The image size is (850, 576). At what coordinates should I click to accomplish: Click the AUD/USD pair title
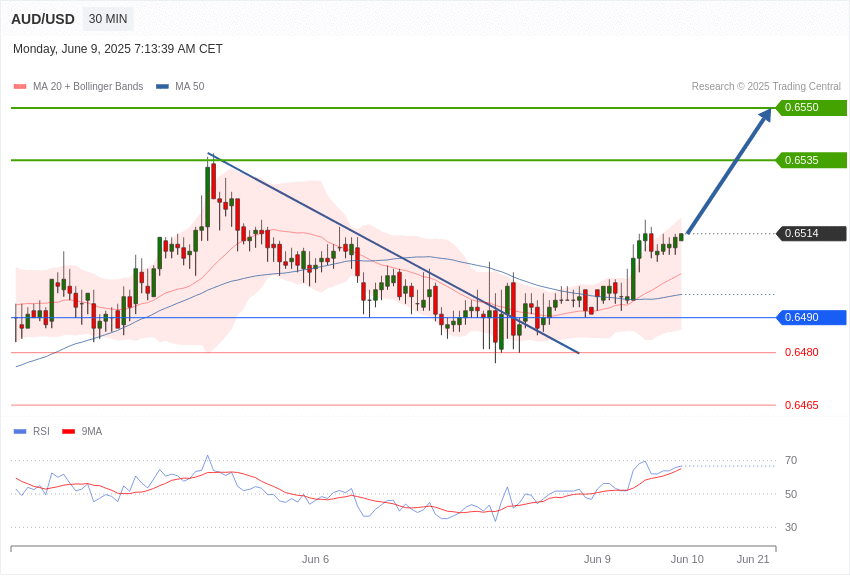(x=43, y=20)
